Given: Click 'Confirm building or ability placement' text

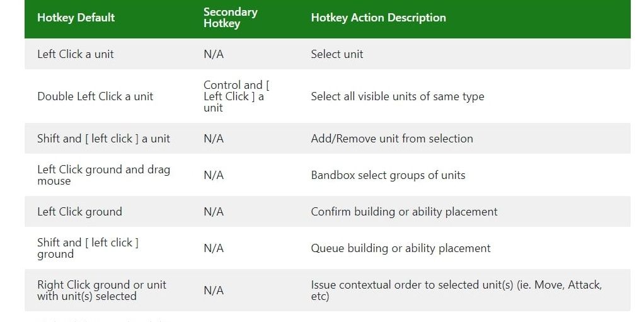Looking at the screenshot, I should click(x=404, y=212).
